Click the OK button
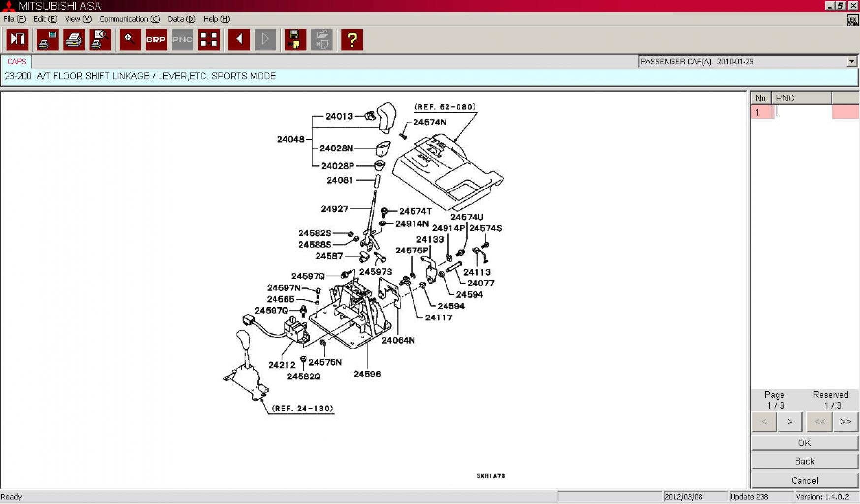This screenshot has height=504, width=860. [x=804, y=443]
